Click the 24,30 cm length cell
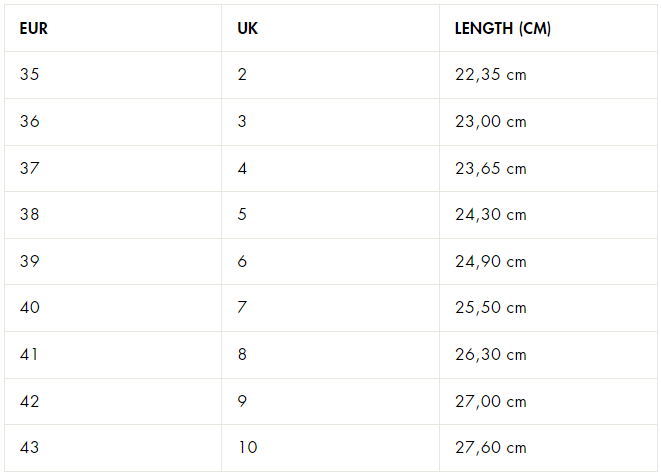 click(490, 215)
